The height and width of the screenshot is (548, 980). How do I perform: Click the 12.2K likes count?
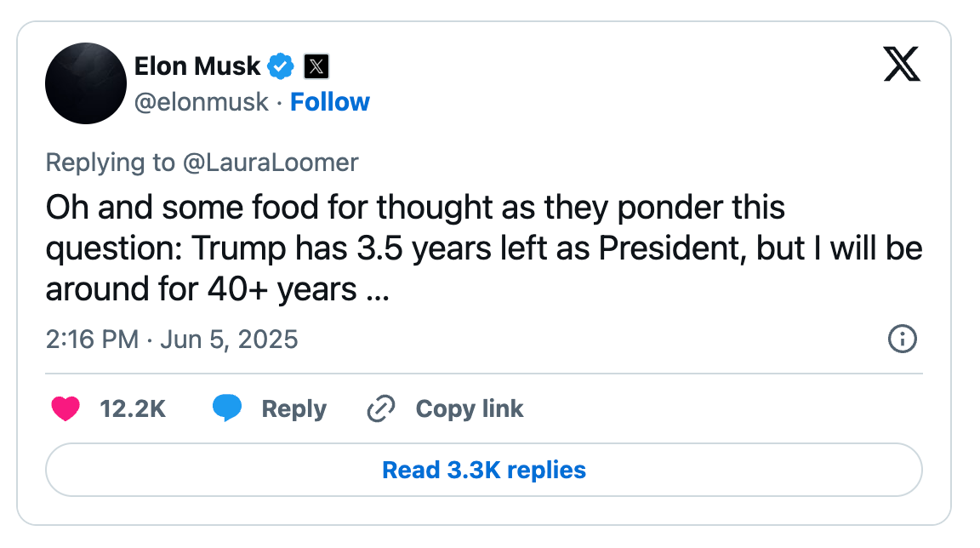[x=133, y=408]
